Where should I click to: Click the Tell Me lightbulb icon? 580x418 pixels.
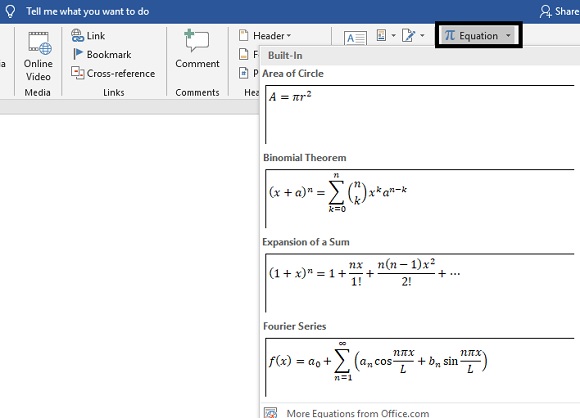[x=10, y=11]
